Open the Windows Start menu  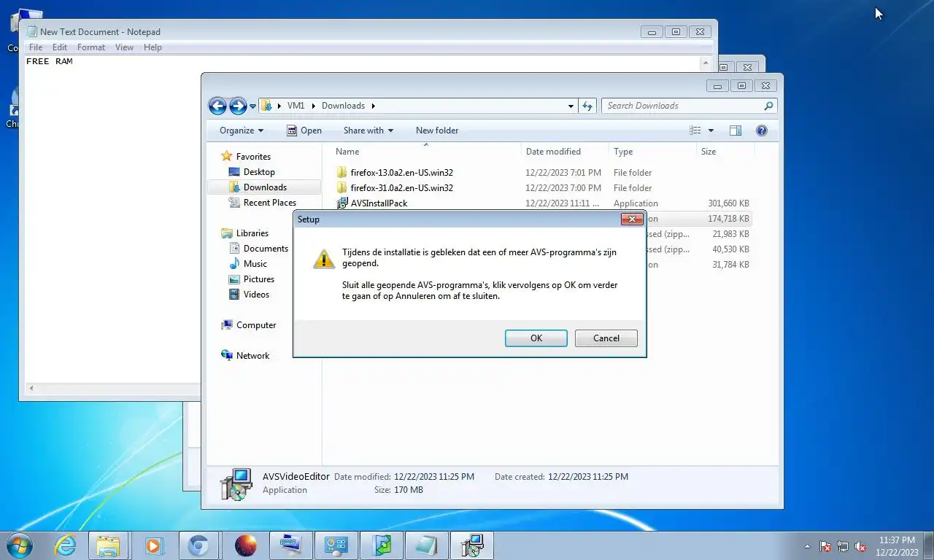pos(18,545)
